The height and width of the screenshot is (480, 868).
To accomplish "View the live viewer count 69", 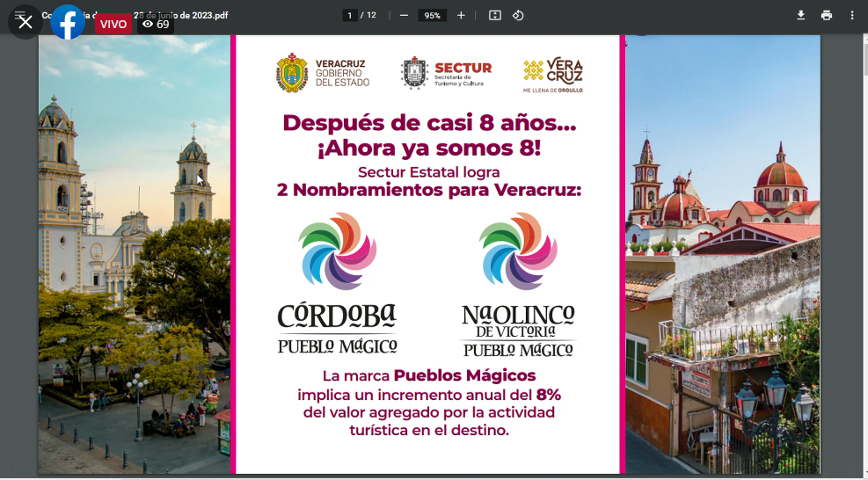I will (156, 24).
